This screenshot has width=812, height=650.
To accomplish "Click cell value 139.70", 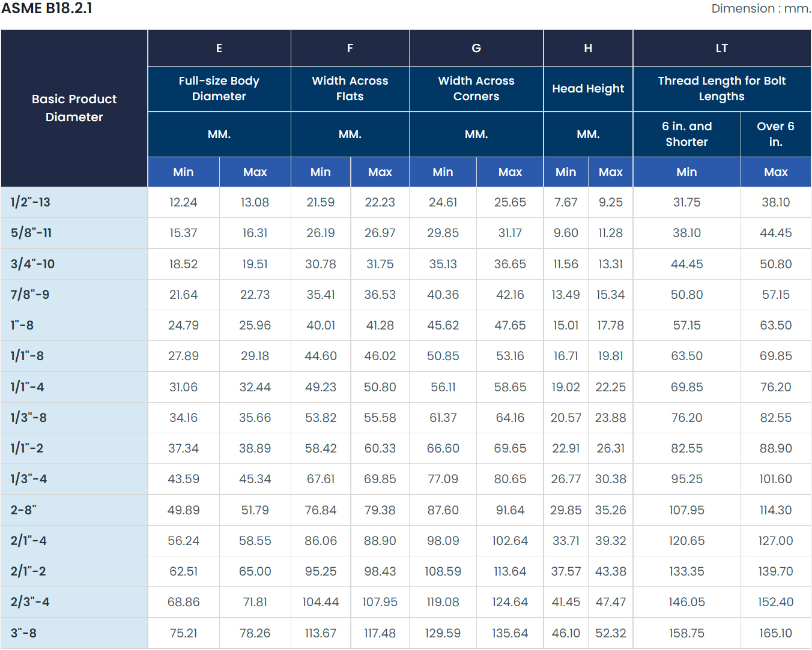I will point(775,571).
